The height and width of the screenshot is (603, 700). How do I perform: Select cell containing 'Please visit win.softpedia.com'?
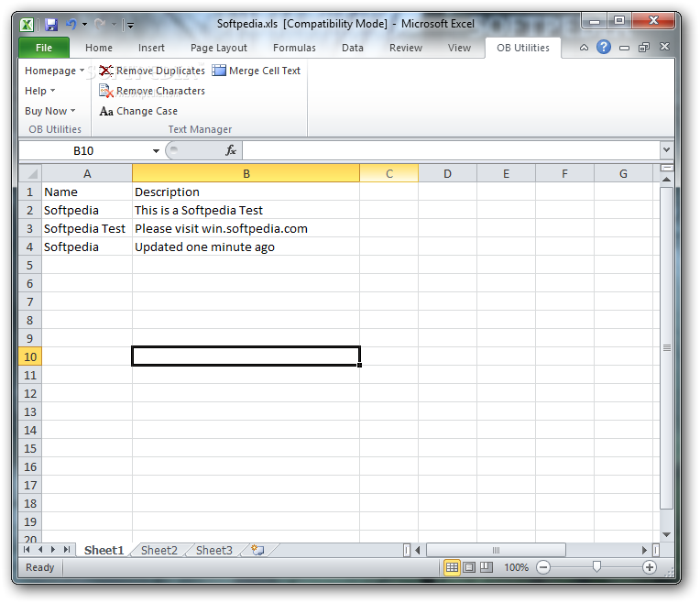pyautogui.click(x=246, y=229)
